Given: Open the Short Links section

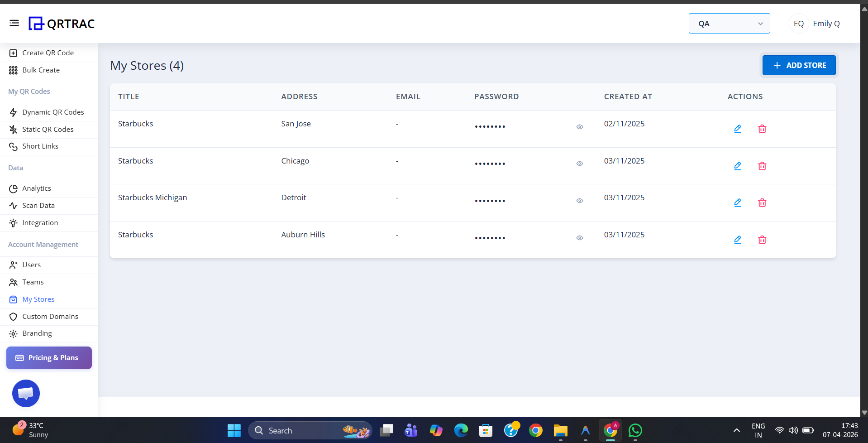Looking at the screenshot, I should coord(40,146).
